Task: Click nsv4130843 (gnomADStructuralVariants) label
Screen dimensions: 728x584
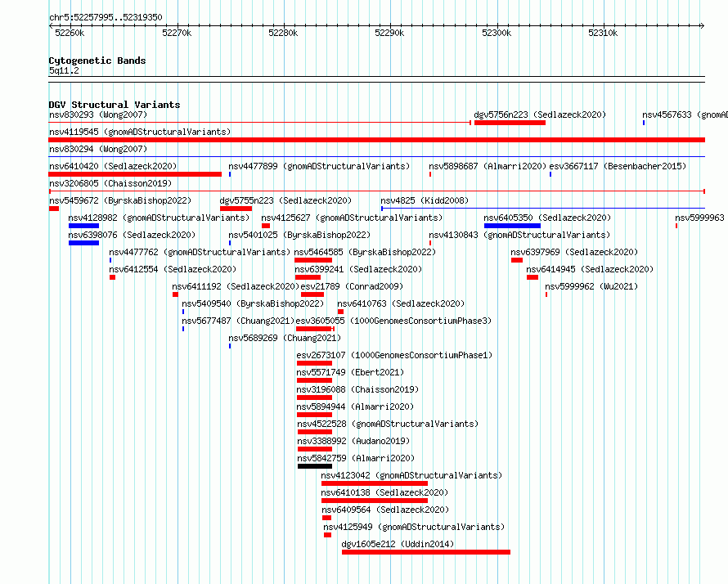Action: (x=519, y=235)
